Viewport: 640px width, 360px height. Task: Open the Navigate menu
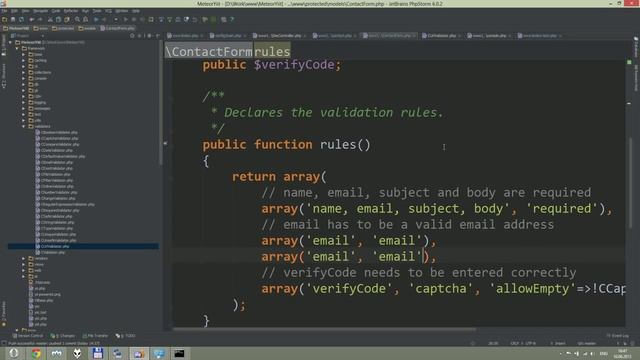(x=40, y=11)
